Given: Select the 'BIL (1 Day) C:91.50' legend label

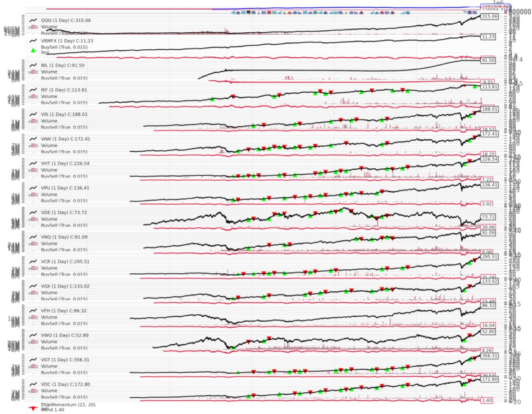Looking at the screenshot, I should click(63, 65).
